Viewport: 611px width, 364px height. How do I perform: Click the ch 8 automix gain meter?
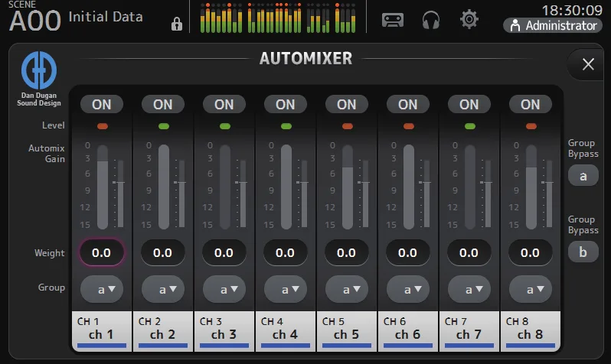(x=531, y=187)
